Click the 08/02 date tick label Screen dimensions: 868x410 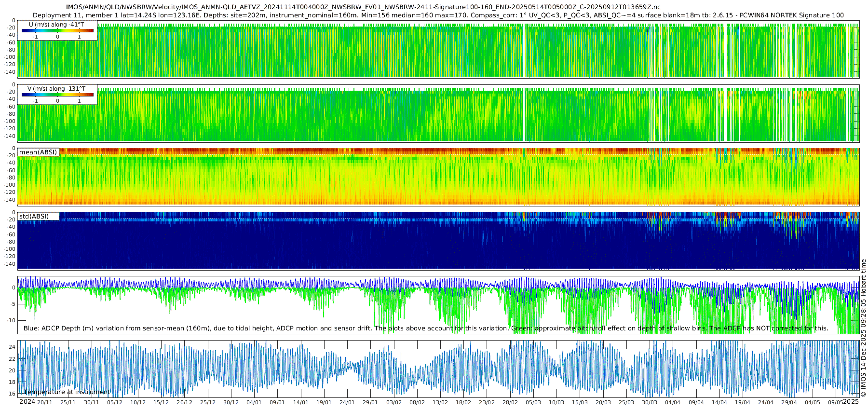(417, 402)
